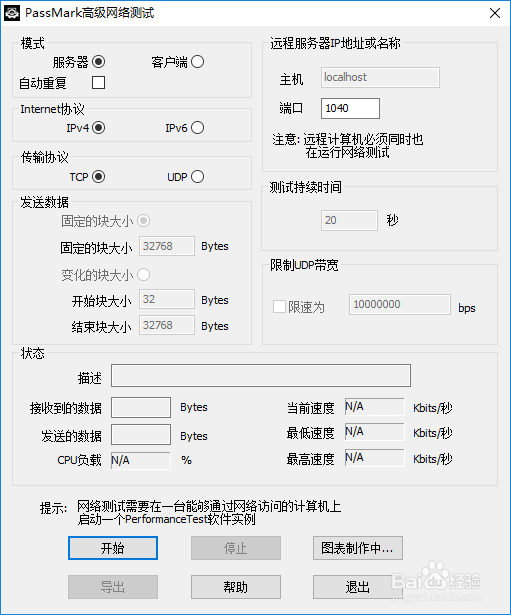Enable the 自动重复 checkbox
Image resolution: width=511 pixels, height=615 pixels.
click(x=98, y=83)
